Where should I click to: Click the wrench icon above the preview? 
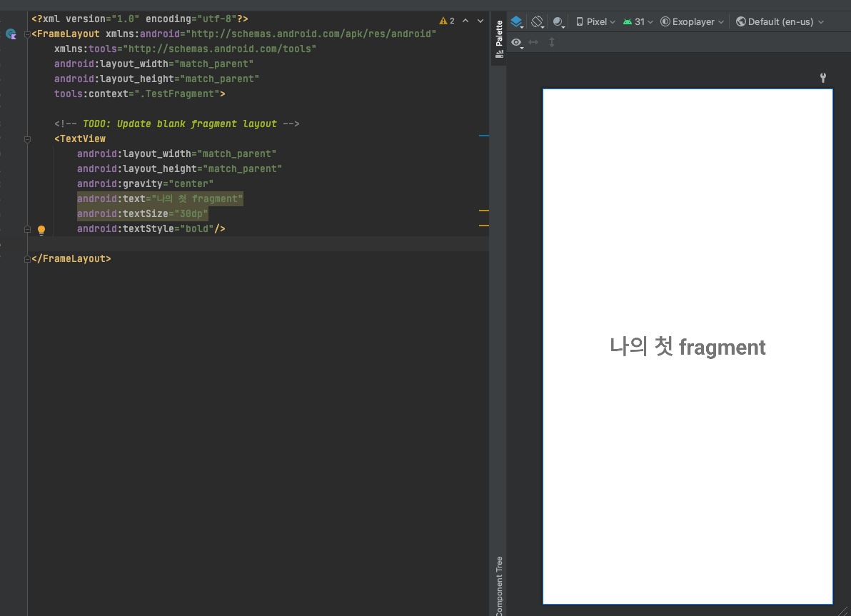[822, 78]
